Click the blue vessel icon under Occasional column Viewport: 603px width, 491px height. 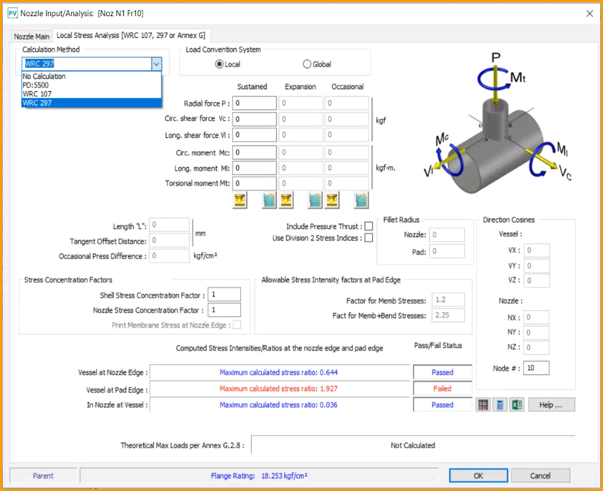pos(359,201)
